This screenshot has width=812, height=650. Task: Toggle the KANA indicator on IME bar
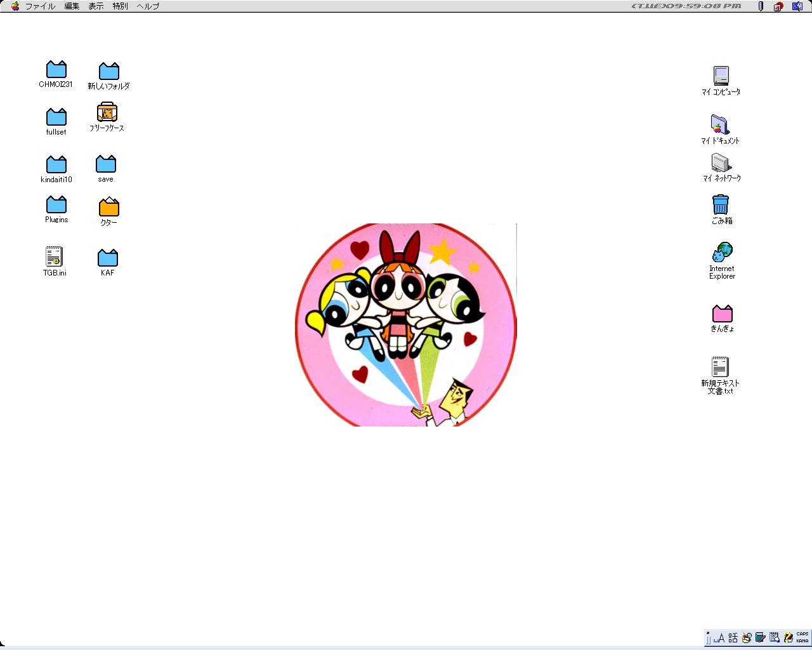pyautogui.click(x=802, y=641)
